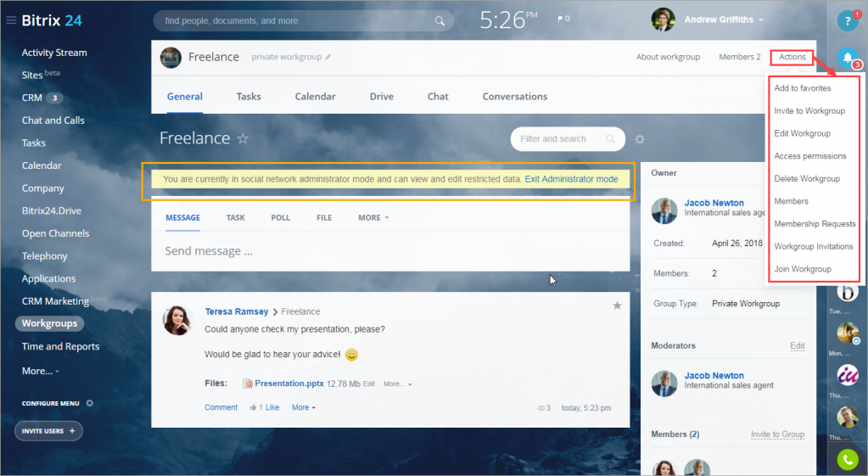This screenshot has height=476, width=868.
Task: Open Workgroups in left menu
Action: [x=49, y=323]
